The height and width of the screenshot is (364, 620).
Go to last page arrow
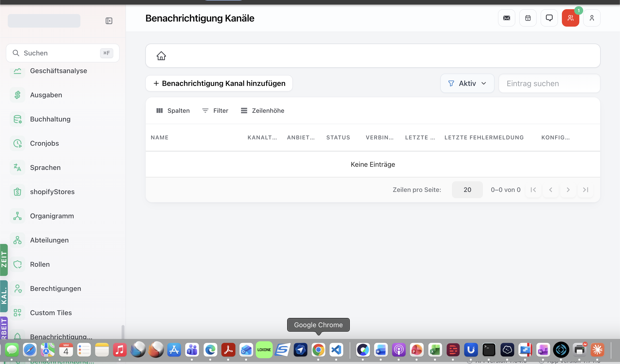[586, 190]
